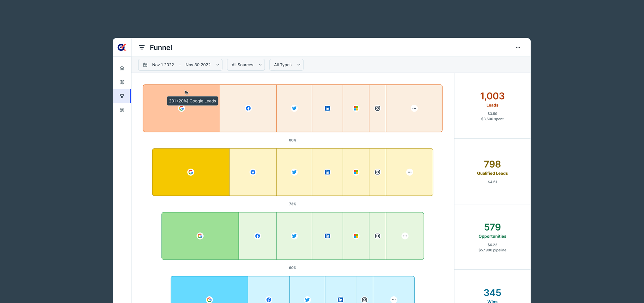This screenshot has height=303, width=644.
Task: Select the Twitter segment in Qualified Leads row
Action: (294, 172)
